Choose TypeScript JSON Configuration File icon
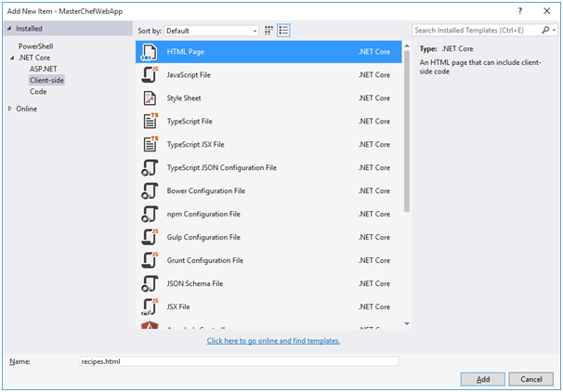Image resolution: width=563 pixels, height=392 pixels. tap(150, 167)
